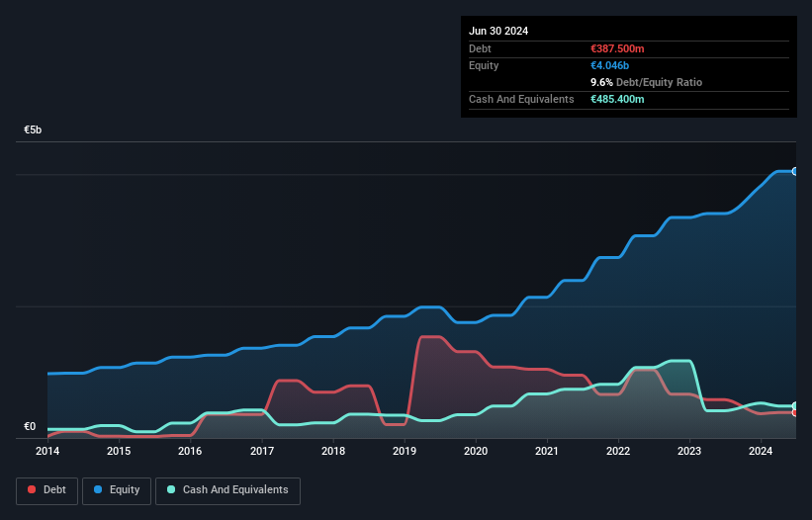The width and height of the screenshot is (812, 520).
Task: Click the 2014 x-axis label
Action: click(x=47, y=451)
